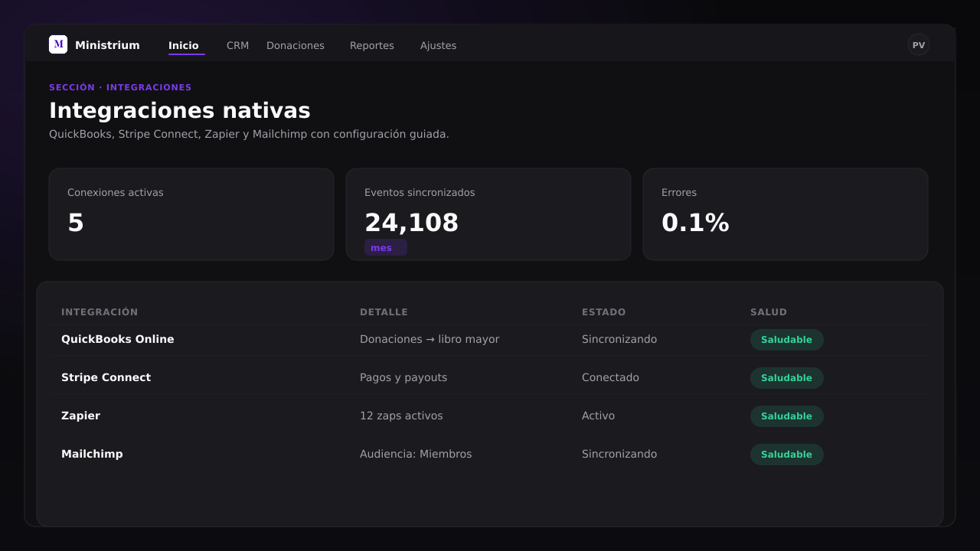
Task: Click the INTEGRACIÓN column header
Action: point(100,312)
